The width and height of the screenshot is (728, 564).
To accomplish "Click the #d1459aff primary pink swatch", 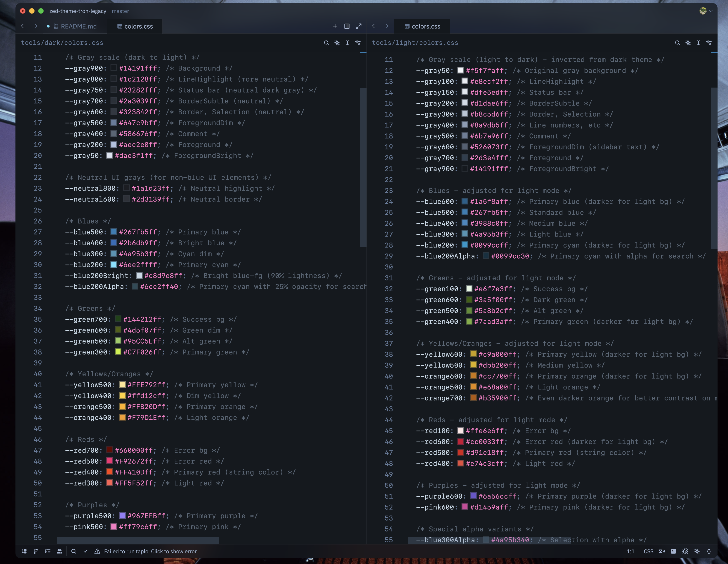I will (465, 507).
